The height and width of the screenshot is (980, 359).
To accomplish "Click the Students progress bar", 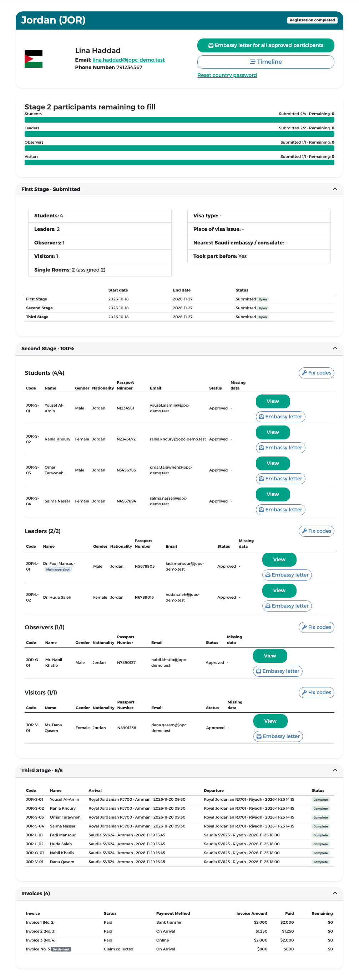I will tap(179, 120).
